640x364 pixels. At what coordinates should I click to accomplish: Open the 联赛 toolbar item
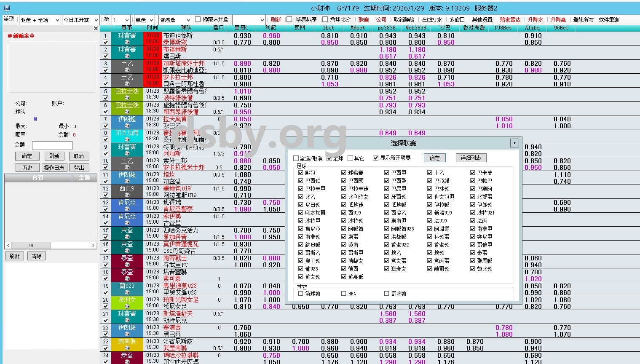pyautogui.click(x=364, y=19)
